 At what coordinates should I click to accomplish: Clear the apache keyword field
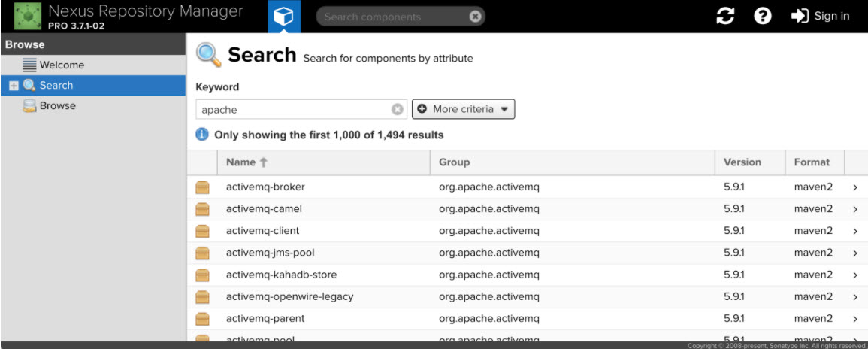click(397, 110)
